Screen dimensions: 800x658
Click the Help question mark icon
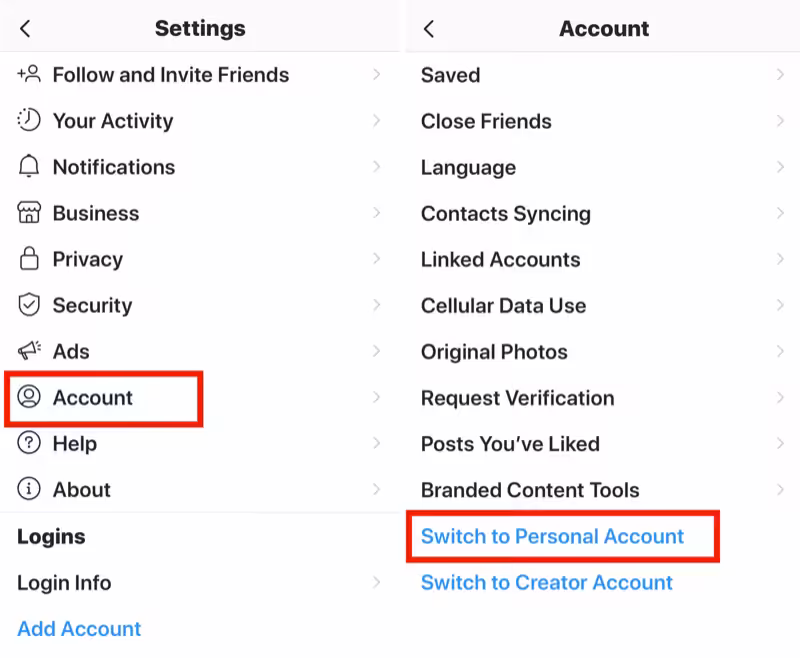coord(28,443)
